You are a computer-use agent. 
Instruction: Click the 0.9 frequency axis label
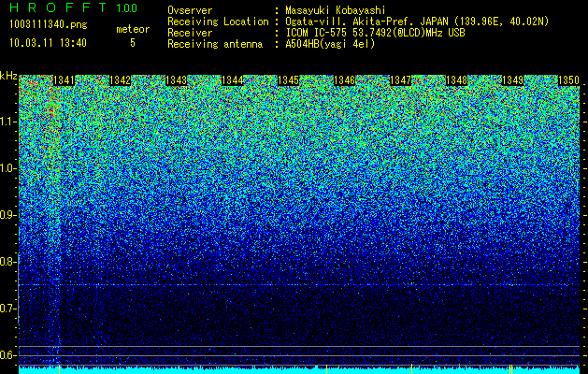click(8, 215)
